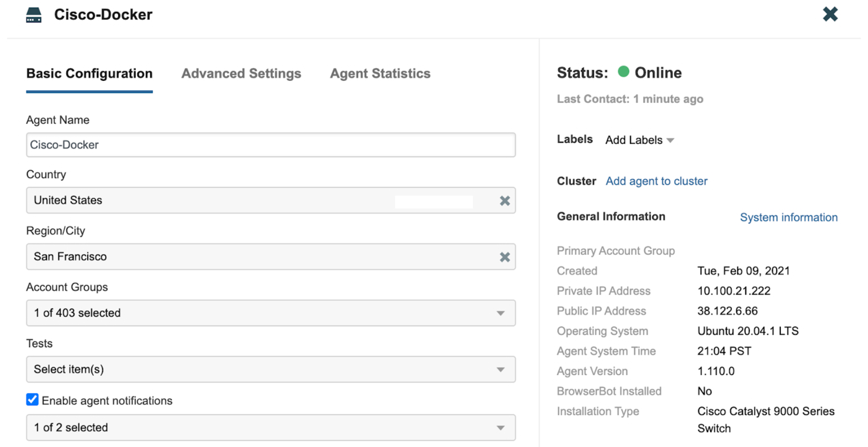Click into the Agent Name text field
Image resolution: width=868 pixels, height=447 pixels.
271,145
